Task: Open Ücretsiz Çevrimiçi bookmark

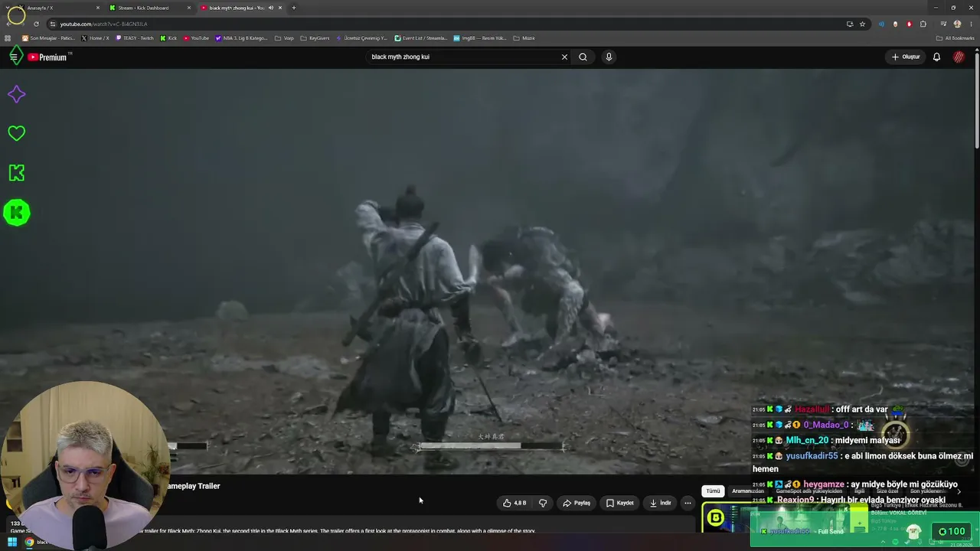Action: tap(362, 38)
